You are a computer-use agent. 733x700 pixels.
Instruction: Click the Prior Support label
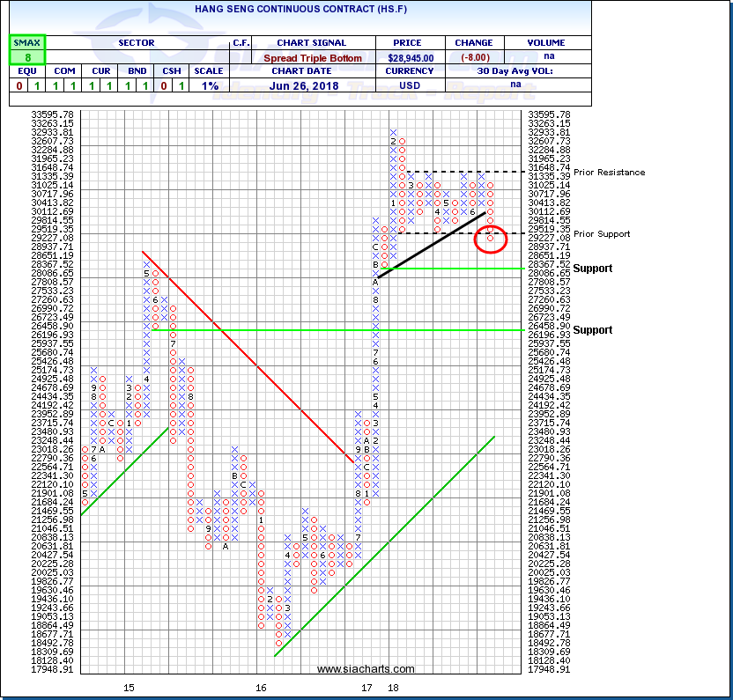pos(602,234)
